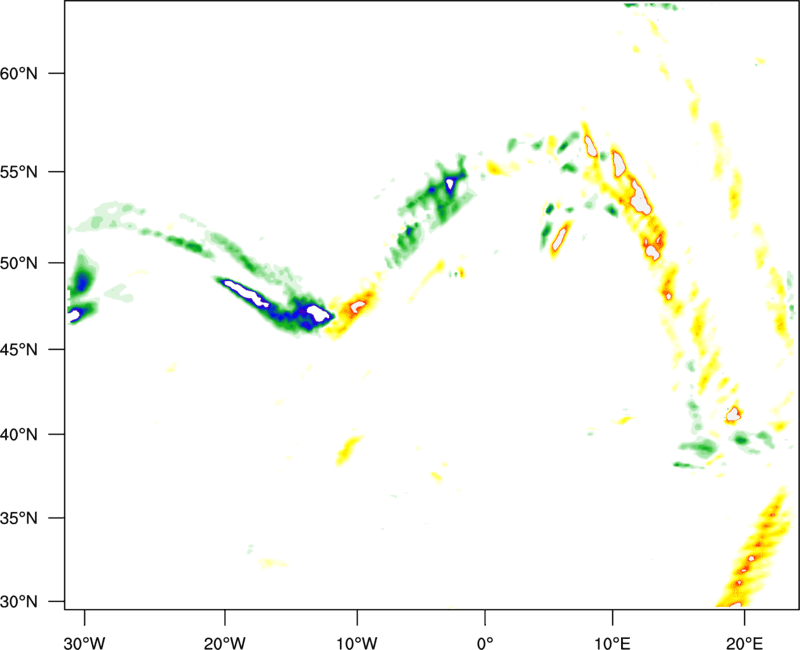Click the 20°W longitude label

tap(225, 643)
